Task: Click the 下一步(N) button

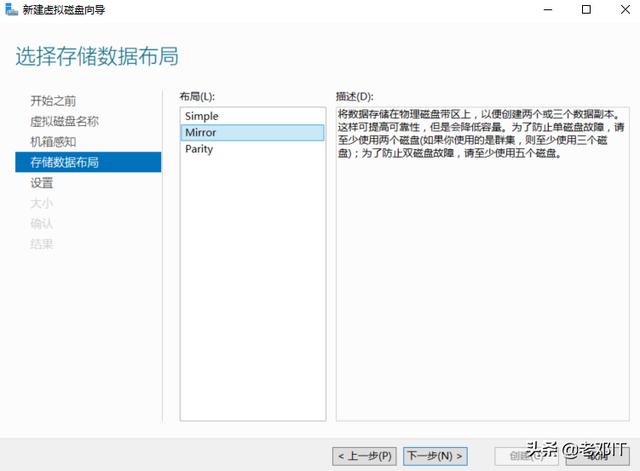Action: 435,456
